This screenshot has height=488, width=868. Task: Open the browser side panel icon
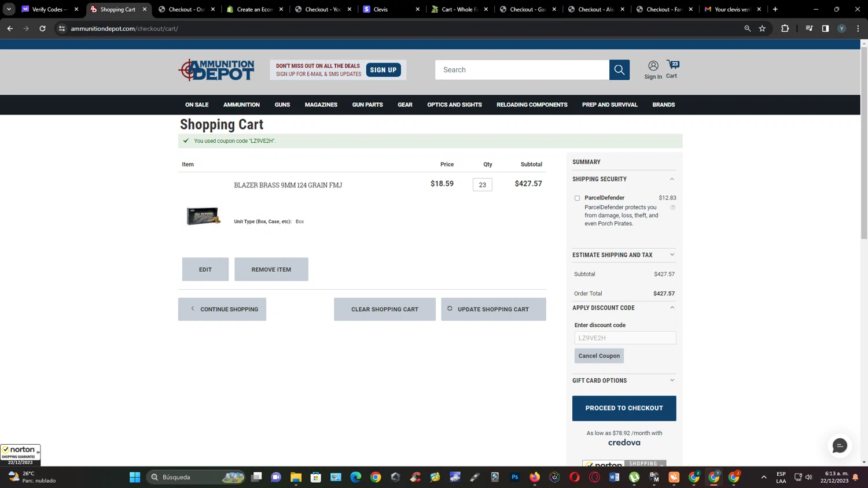[x=825, y=28]
